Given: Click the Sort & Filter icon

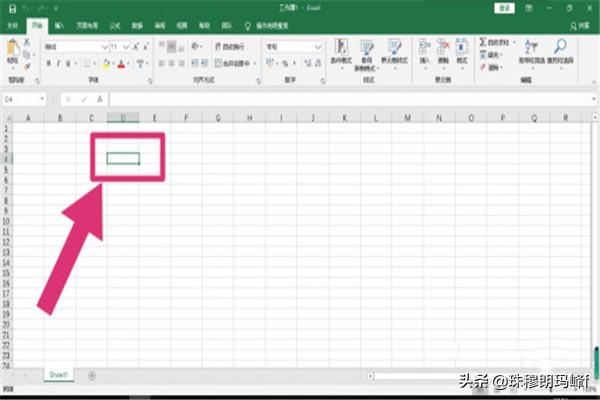Looking at the screenshot, I should click(528, 48).
